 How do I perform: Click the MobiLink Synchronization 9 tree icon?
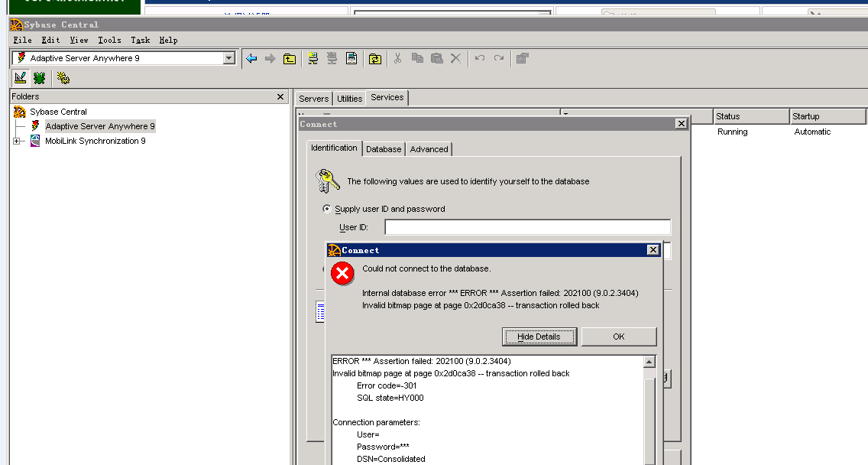(35, 141)
